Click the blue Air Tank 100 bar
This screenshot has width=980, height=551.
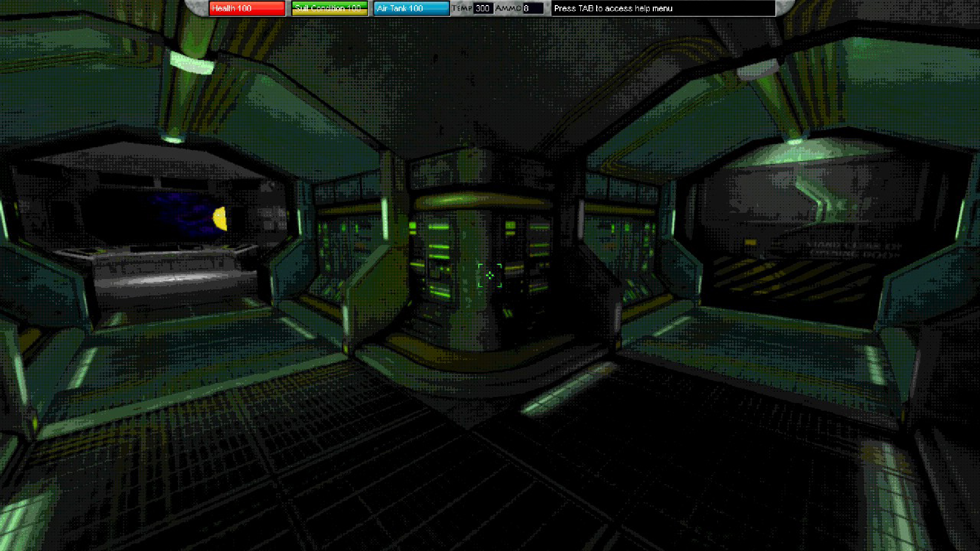[411, 8]
